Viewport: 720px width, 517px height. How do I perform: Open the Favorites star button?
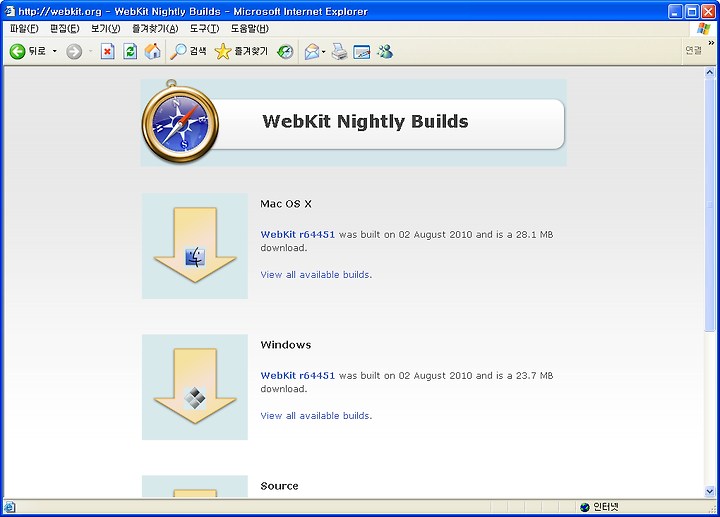[x=241, y=51]
